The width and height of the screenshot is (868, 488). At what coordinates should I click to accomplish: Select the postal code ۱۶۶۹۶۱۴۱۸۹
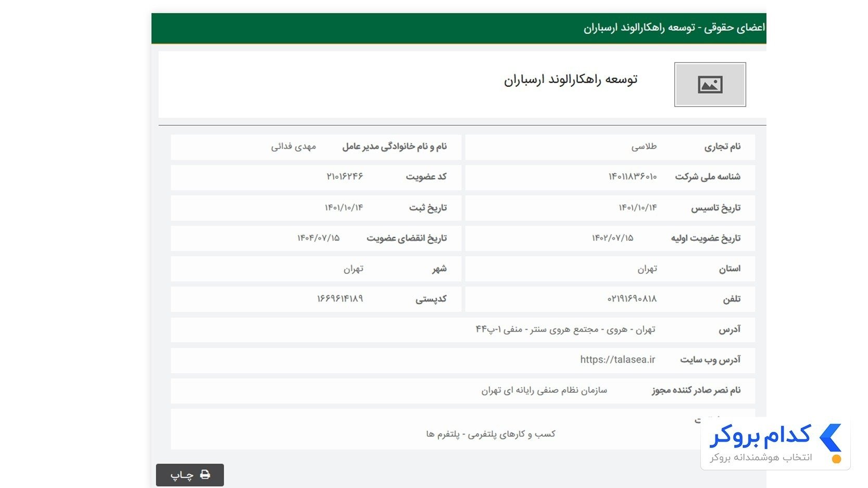click(x=340, y=299)
